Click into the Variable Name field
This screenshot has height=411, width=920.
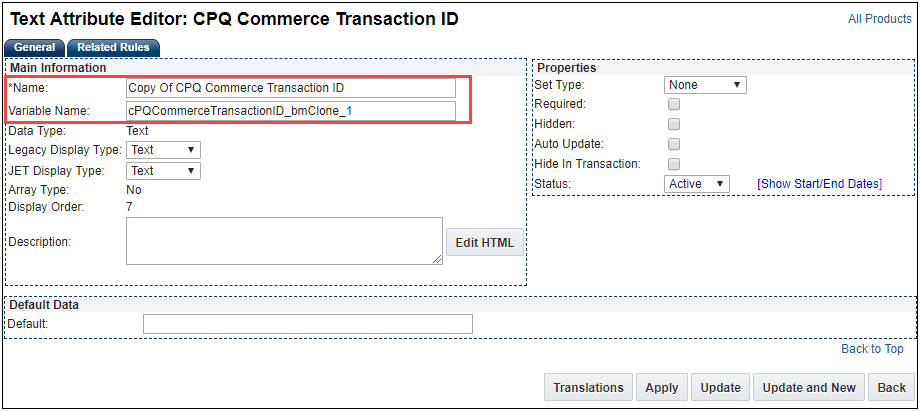[290, 110]
